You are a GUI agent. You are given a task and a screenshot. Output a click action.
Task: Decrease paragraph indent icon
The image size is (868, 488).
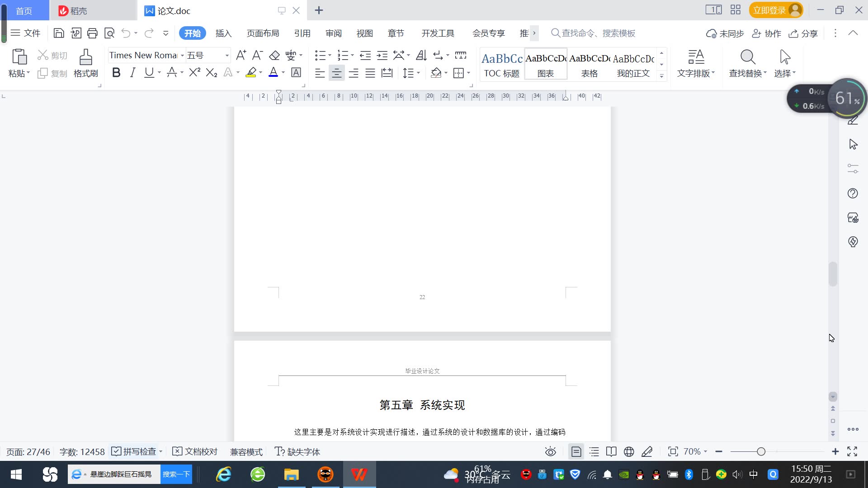[x=365, y=55]
